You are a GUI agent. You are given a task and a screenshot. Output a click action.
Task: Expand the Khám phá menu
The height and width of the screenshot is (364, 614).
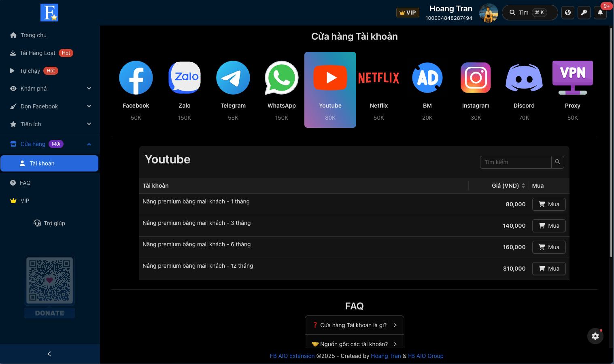tap(50, 89)
